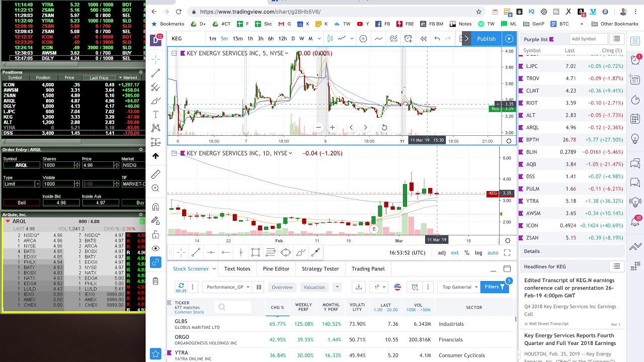The image size is (644, 362).
Task: Select the 1m timeframe
Action: [x=213, y=39]
